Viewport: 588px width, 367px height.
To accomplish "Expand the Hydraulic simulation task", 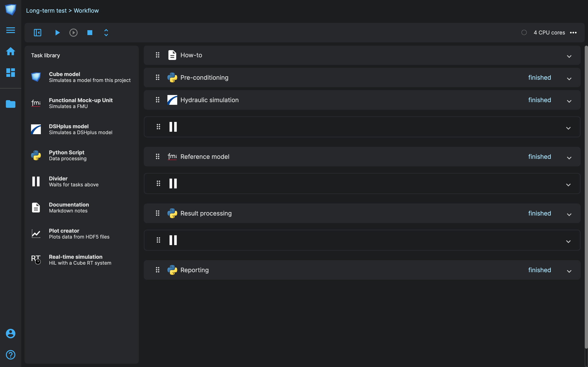I will (x=569, y=101).
